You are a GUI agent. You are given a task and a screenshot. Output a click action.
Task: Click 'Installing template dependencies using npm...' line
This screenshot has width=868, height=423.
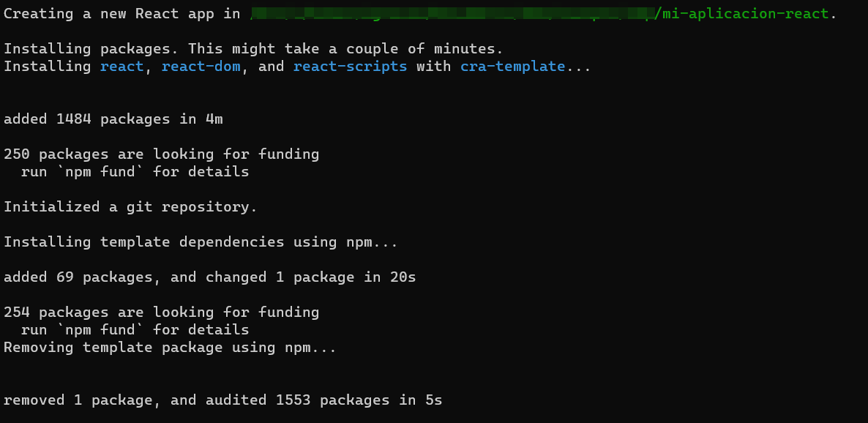(x=201, y=242)
